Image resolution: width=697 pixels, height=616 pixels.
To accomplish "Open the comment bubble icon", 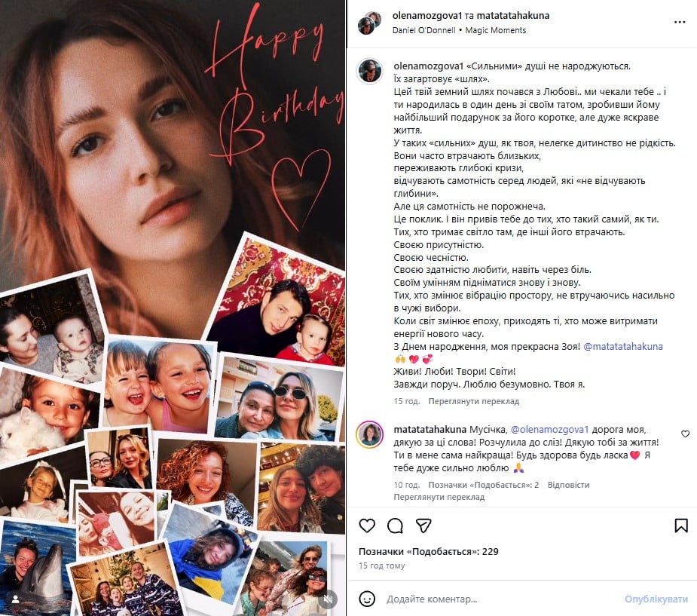I will [x=395, y=526].
